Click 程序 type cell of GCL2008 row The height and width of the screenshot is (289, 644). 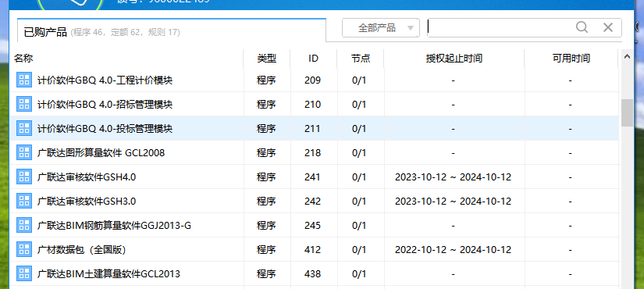[266, 153]
